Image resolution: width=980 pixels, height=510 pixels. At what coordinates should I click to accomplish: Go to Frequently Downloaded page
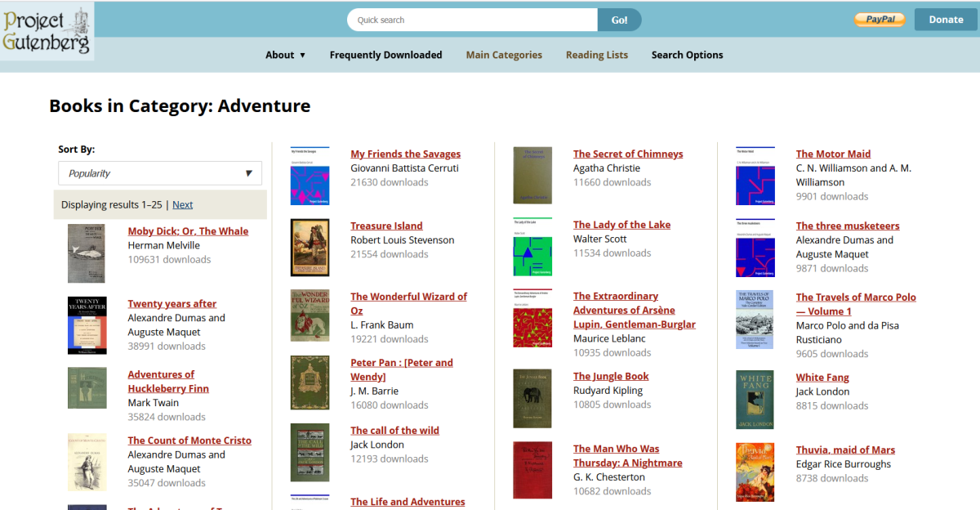pos(385,55)
